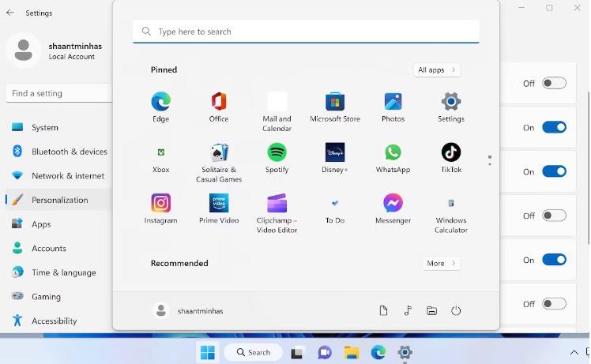
Task: Go back in the Settings window
Action: (10, 13)
